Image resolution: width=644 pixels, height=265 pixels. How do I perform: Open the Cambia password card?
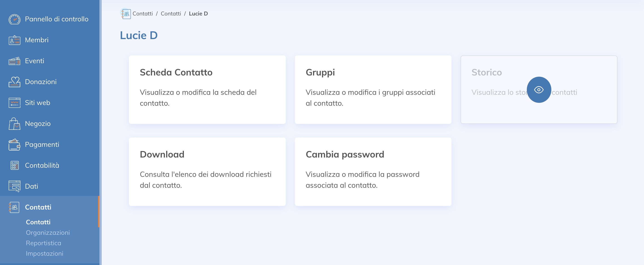(373, 171)
